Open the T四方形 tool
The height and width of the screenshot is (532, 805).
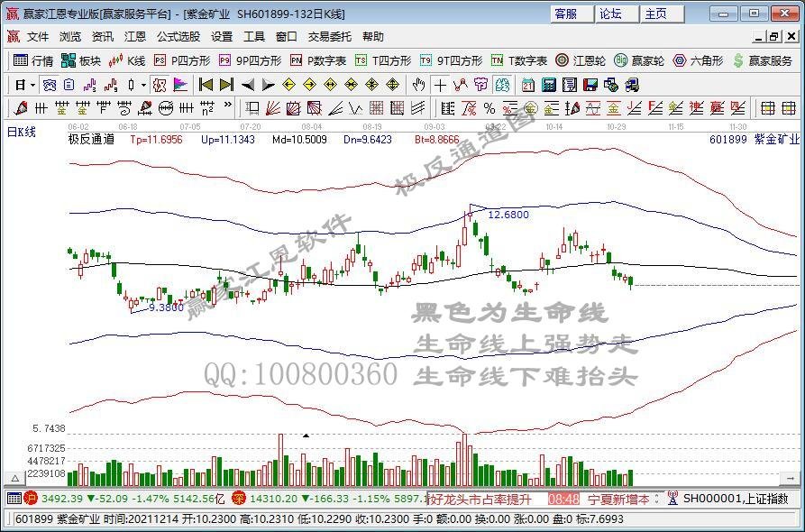point(383,61)
